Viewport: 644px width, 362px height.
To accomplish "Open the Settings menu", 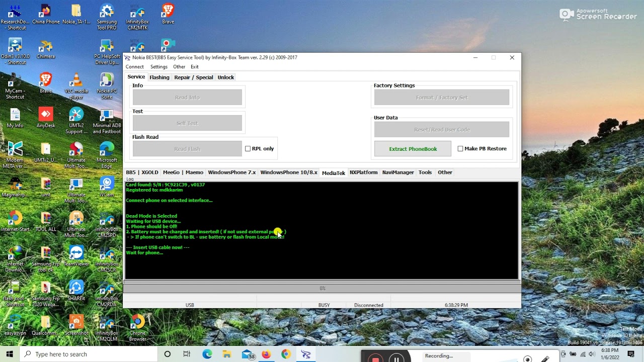I will (x=158, y=67).
